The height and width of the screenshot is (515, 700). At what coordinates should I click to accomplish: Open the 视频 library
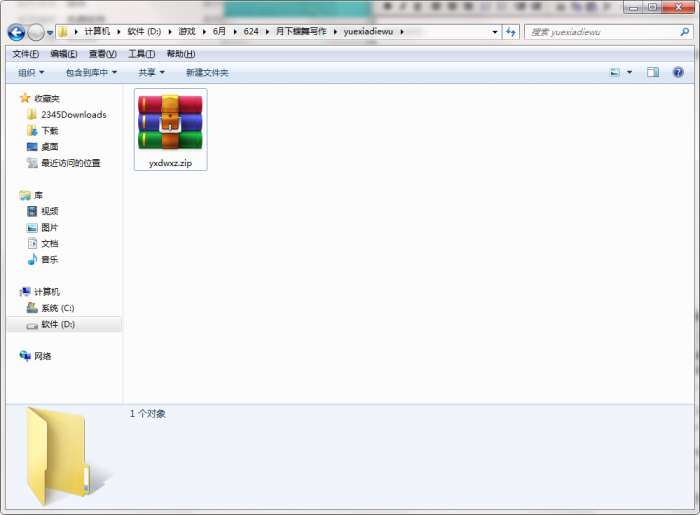(50, 211)
